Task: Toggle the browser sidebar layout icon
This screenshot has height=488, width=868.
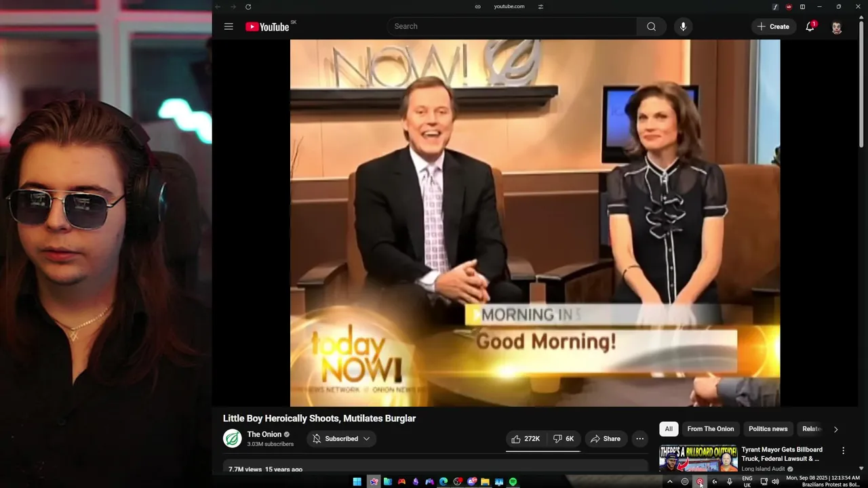Action: (x=802, y=7)
